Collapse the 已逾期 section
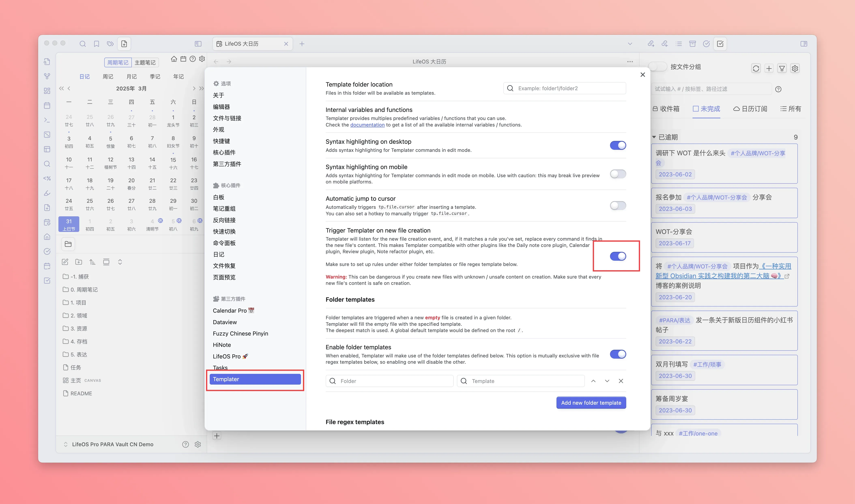The width and height of the screenshot is (855, 504). [x=654, y=137]
